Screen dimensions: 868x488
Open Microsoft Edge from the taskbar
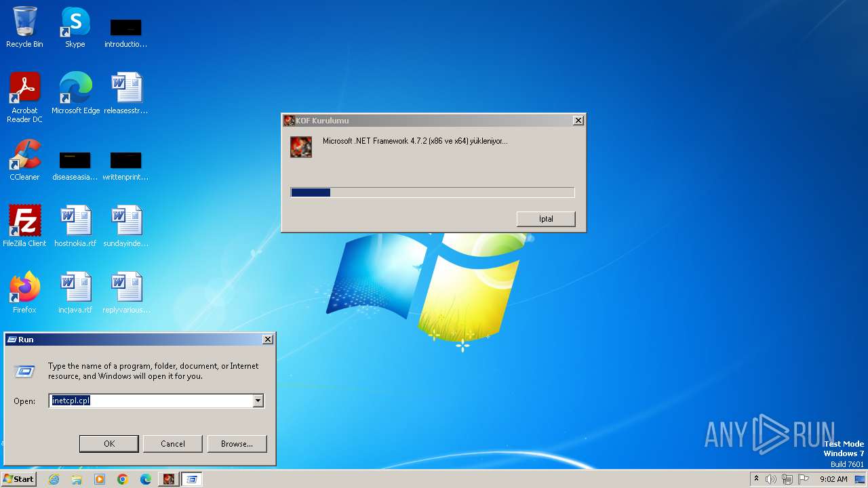pos(146,479)
